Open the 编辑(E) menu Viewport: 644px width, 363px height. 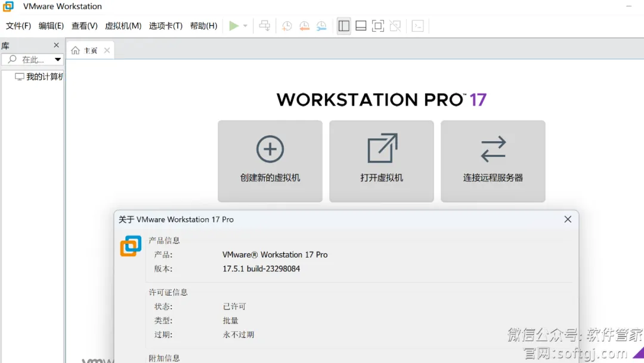(51, 26)
